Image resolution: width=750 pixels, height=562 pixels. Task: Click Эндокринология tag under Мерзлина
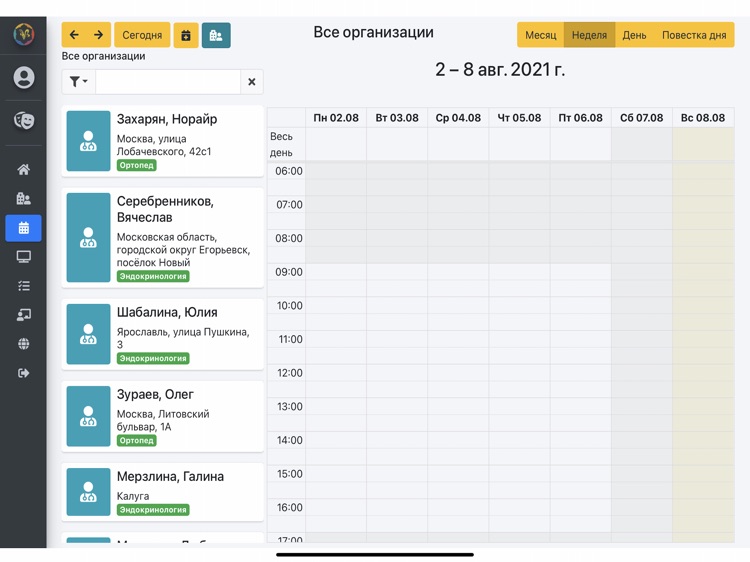(x=153, y=510)
